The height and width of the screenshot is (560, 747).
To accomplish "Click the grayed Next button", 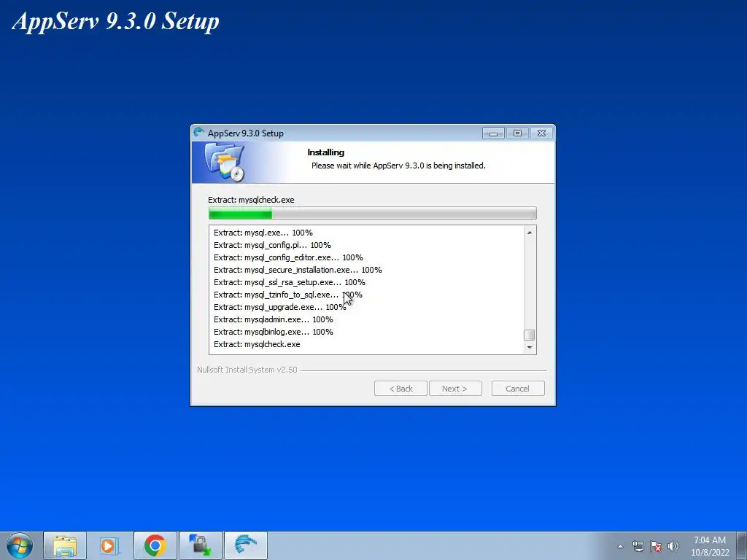I will (x=455, y=389).
